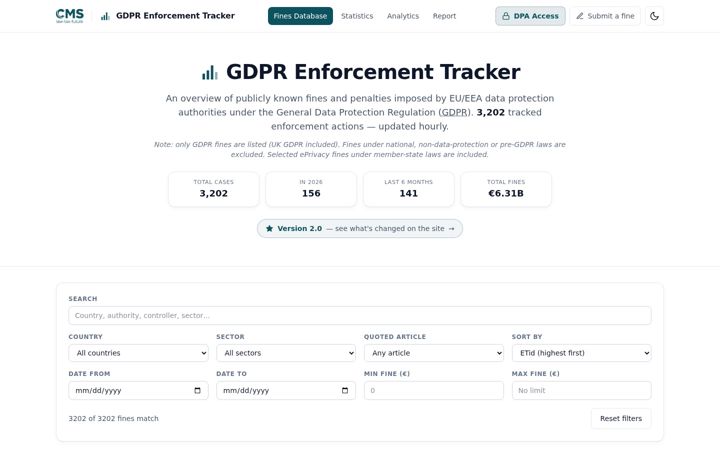This screenshot has width=720, height=450.
Task: Click the italic note about GDPR fines
Action: (360, 149)
